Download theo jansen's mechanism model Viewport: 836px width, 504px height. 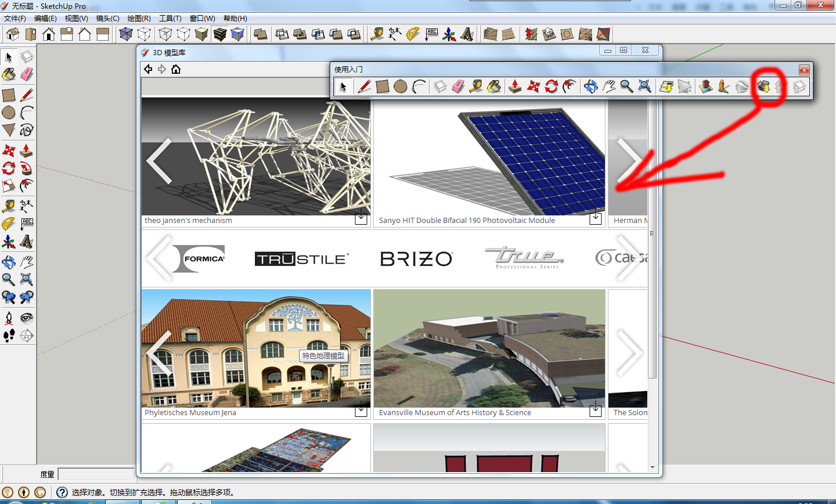[361, 218]
